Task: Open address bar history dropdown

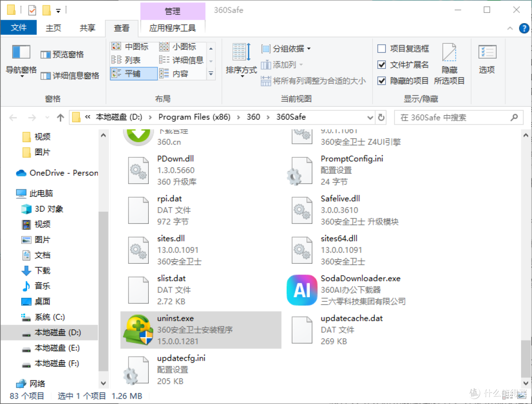Action: point(370,118)
